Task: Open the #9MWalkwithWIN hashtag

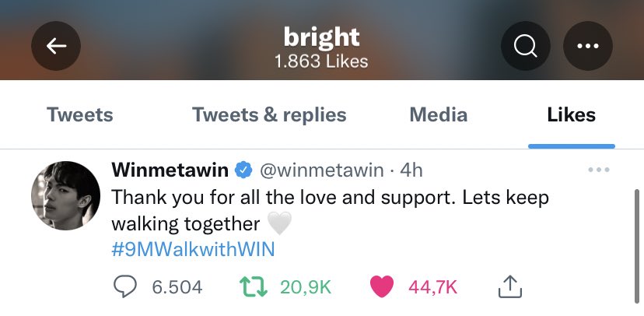Action: click(193, 249)
